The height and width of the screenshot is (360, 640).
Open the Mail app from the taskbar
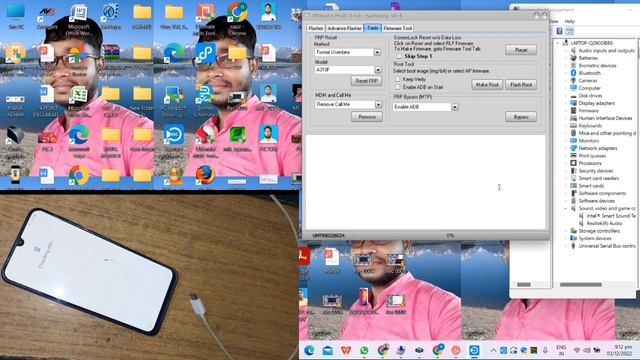tap(327, 350)
